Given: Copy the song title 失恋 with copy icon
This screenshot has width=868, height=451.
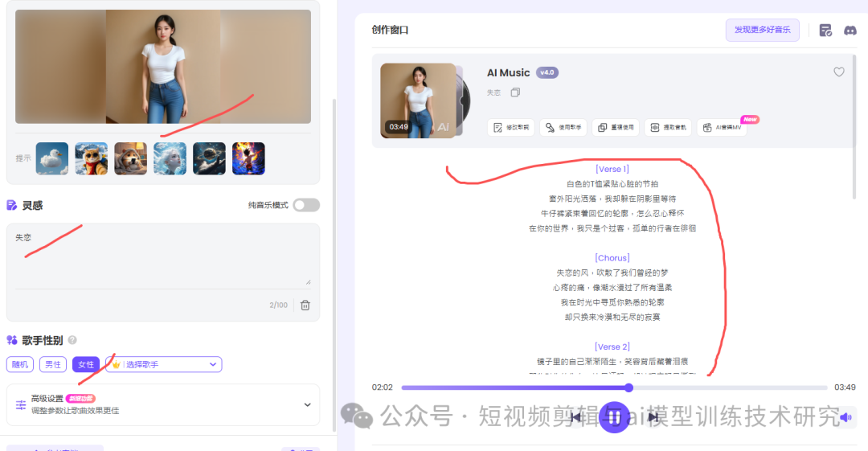Looking at the screenshot, I should (515, 92).
